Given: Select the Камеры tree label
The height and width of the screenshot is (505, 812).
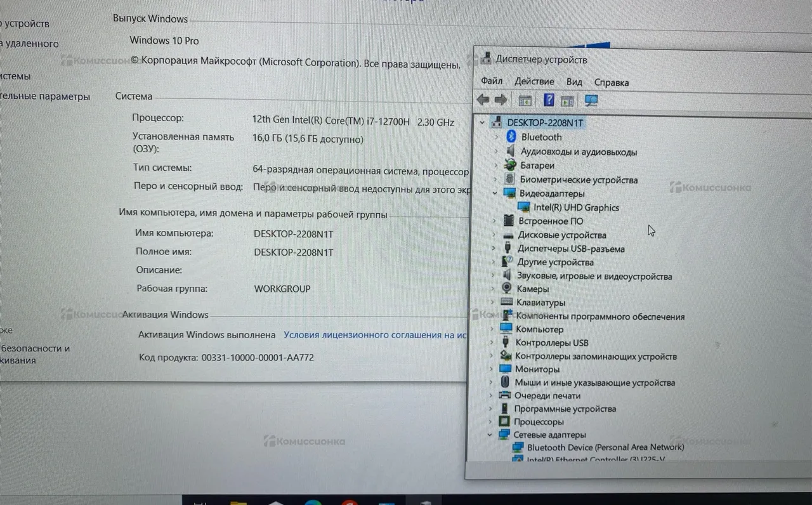Looking at the screenshot, I should pos(533,289).
